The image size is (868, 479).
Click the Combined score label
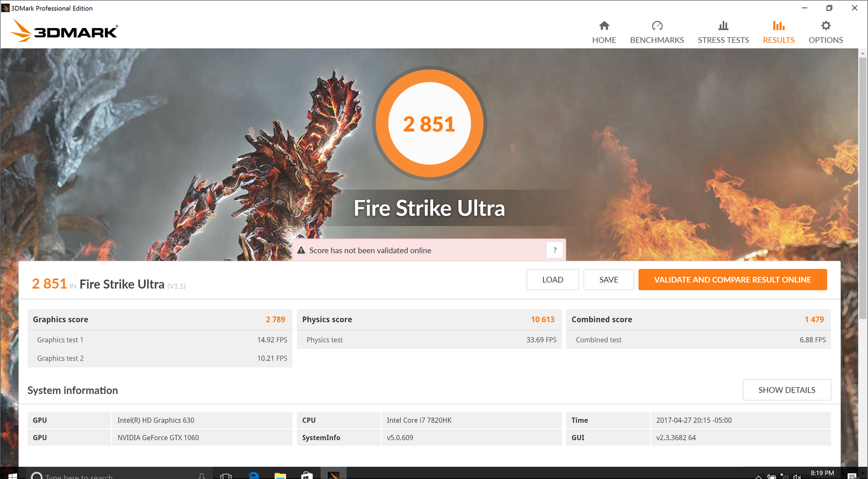pos(602,319)
